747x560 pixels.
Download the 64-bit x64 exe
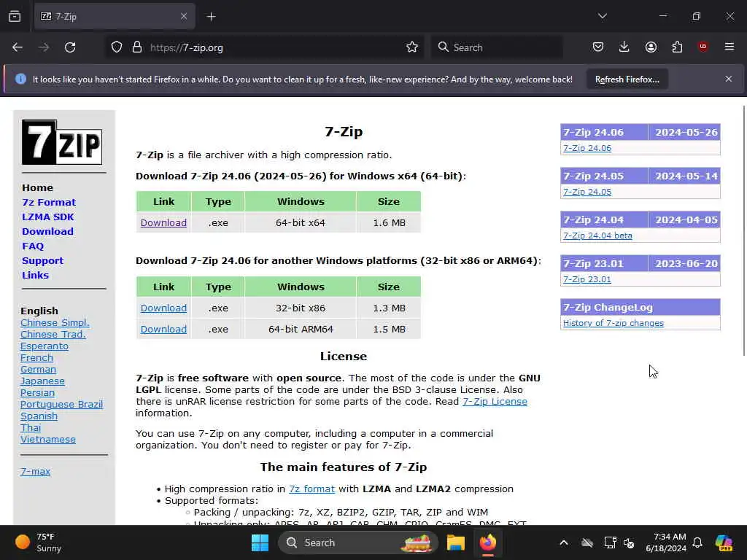(163, 222)
